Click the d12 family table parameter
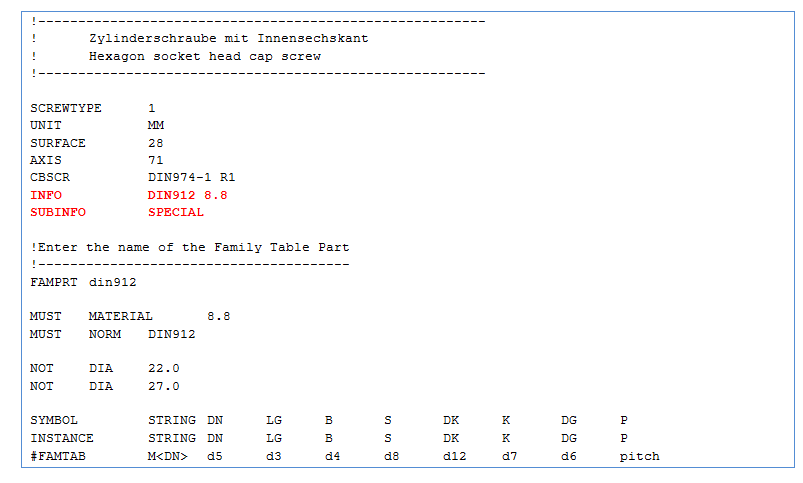The height and width of the screenshot is (483, 803). click(455, 456)
